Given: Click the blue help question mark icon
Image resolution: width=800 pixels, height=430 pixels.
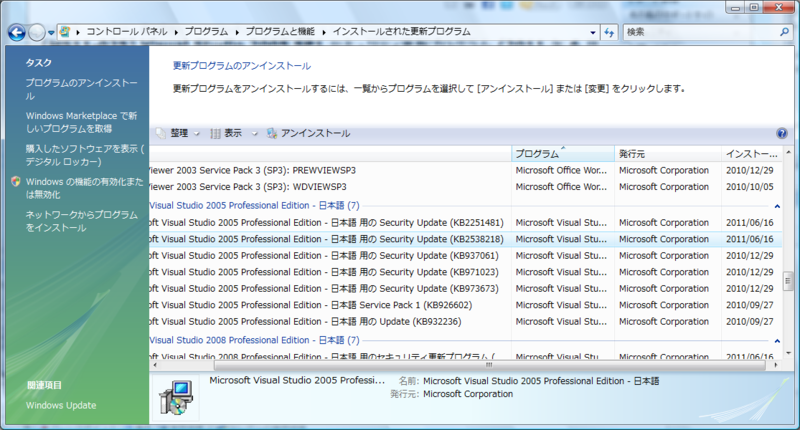Looking at the screenshot, I should [782, 134].
